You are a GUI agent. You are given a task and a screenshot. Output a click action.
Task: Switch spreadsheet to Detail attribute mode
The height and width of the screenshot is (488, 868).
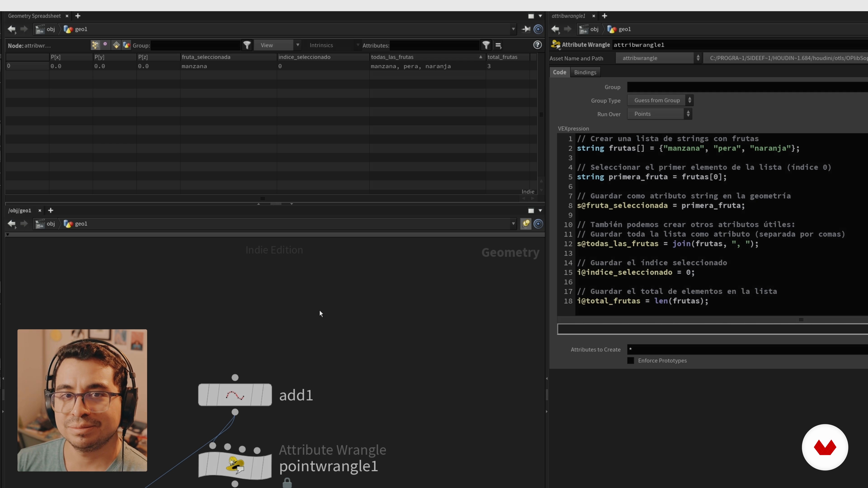click(x=126, y=45)
